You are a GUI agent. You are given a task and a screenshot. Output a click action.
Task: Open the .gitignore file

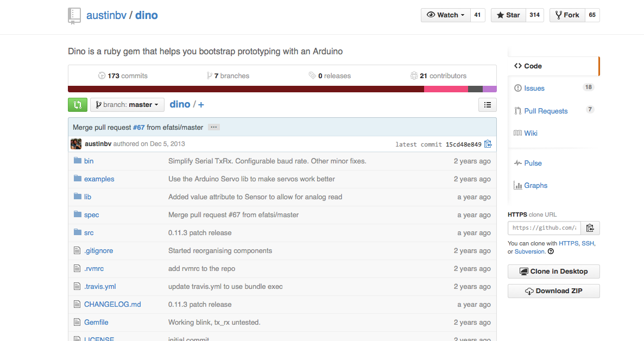[99, 251]
